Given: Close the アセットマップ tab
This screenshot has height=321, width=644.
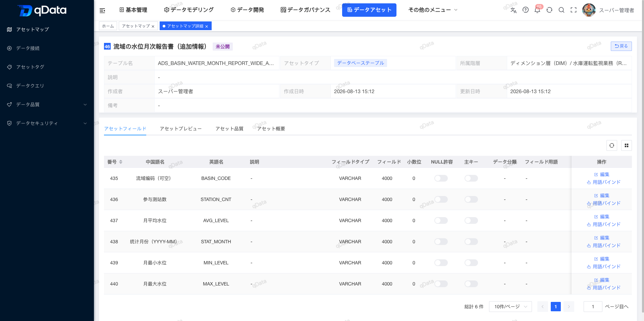Looking at the screenshot, I should [153, 26].
